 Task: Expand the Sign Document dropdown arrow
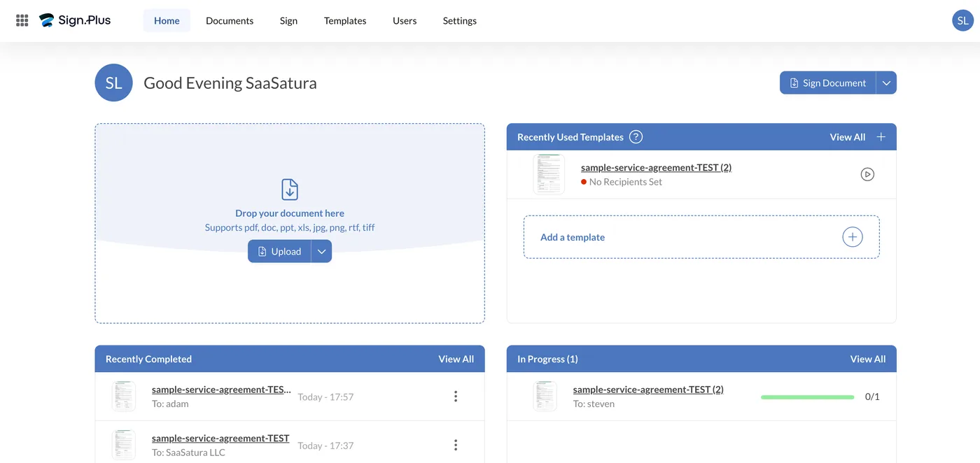[886, 83]
